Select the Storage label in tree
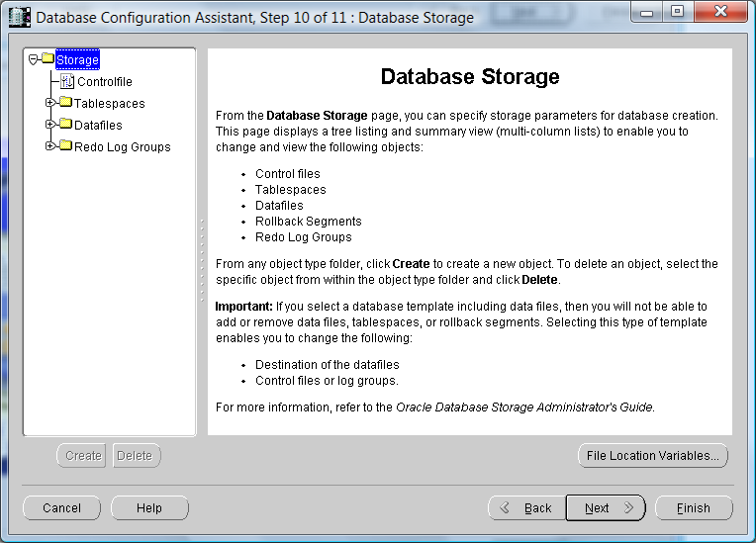The width and height of the screenshot is (756, 543). (x=77, y=59)
